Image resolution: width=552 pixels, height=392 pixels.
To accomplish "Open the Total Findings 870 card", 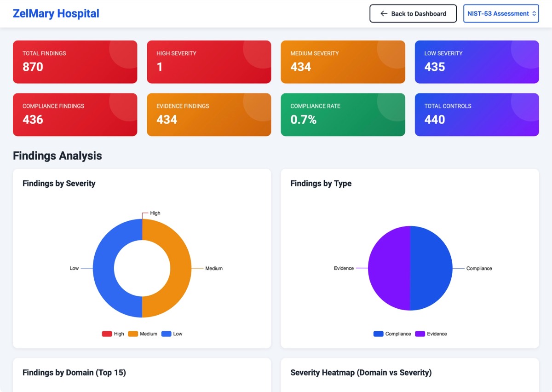I will coord(75,62).
